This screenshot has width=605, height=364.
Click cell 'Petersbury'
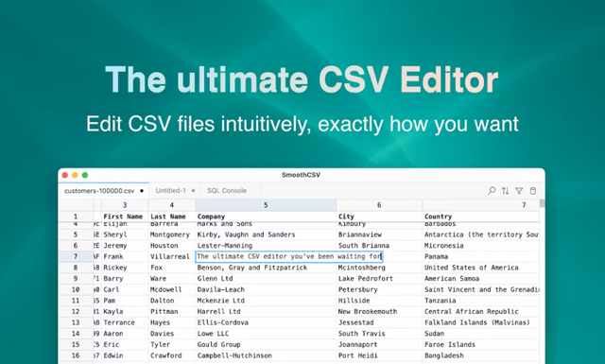379,289
